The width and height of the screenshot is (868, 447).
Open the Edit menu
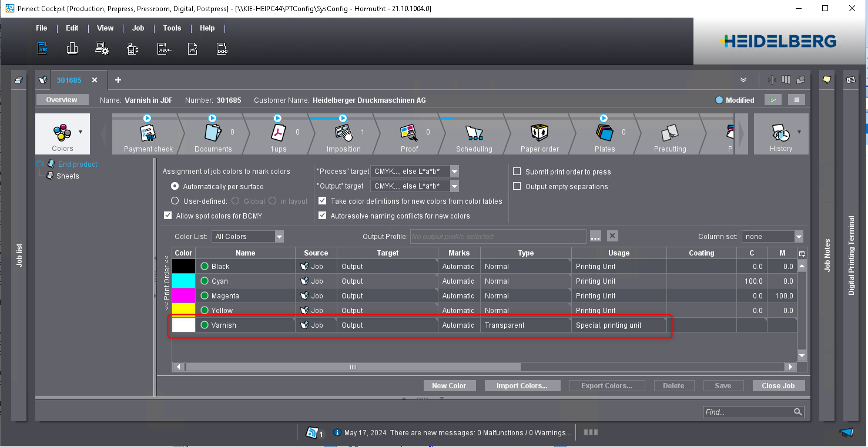click(x=72, y=28)
